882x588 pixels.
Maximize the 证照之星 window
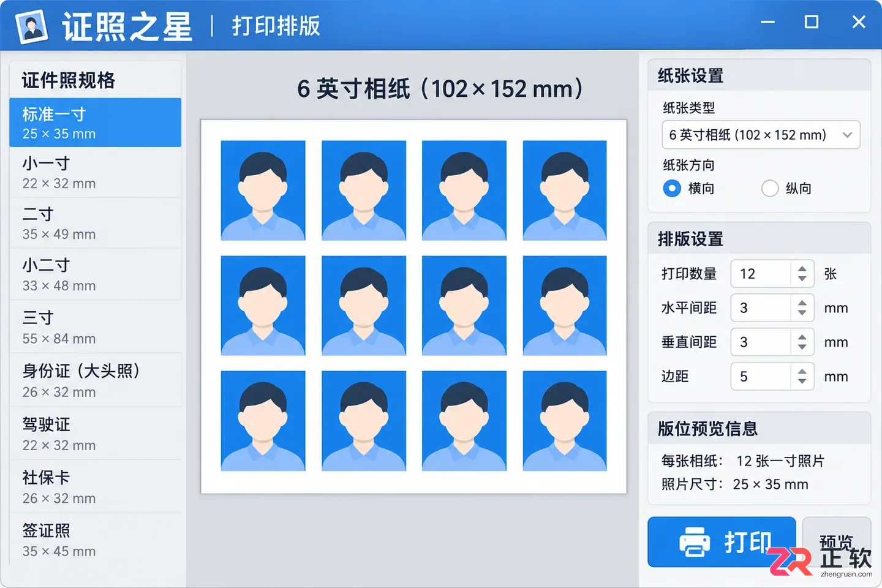click(x=812, y=22)
